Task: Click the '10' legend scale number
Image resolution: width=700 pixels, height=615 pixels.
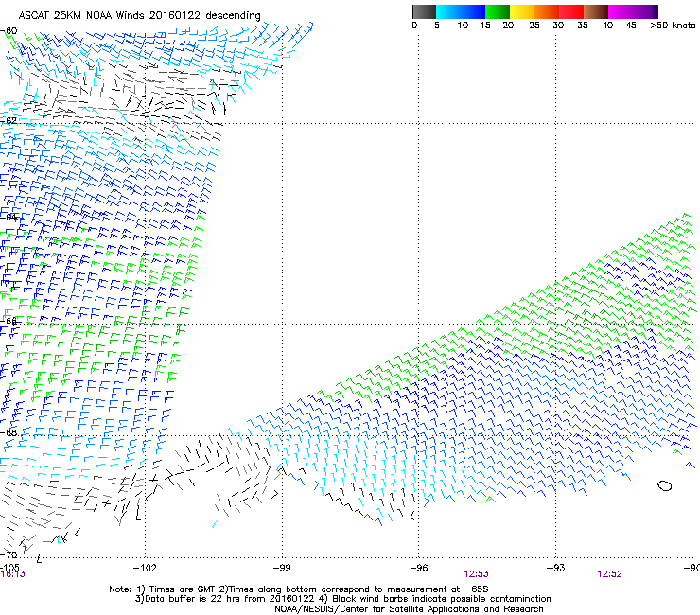Action: tap(463, 26)
